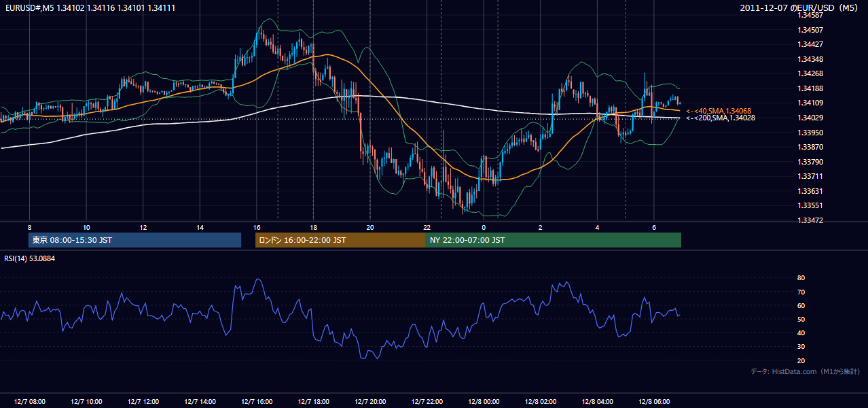Click the 12/7 16:00 bottom time label
The width and height of the screenshot is (868, 408).
257,401
